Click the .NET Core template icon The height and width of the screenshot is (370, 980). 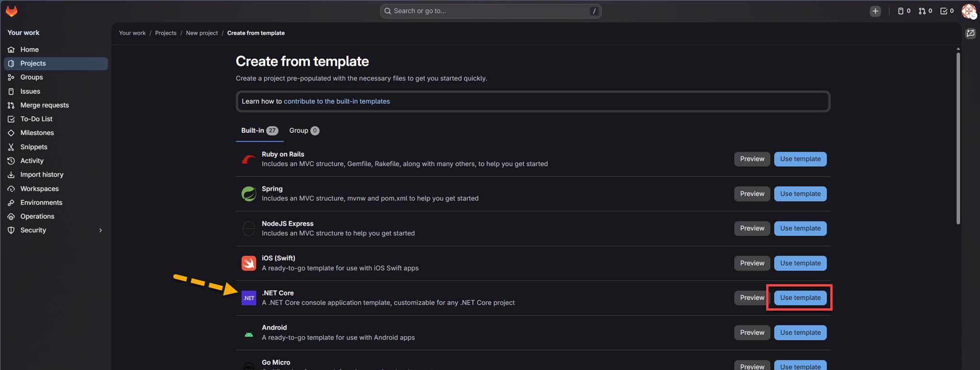pos(249,298)
